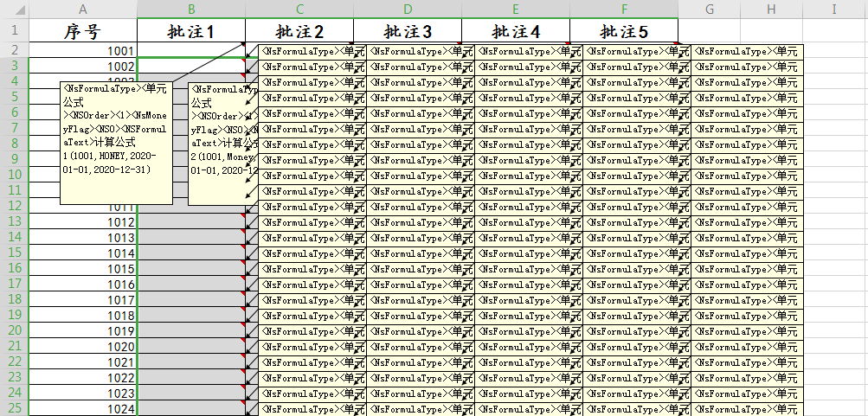The height and width of the screenshot is (416, 868).
Task: Select the cell containing 1017
Action: (x=83, y=300)
